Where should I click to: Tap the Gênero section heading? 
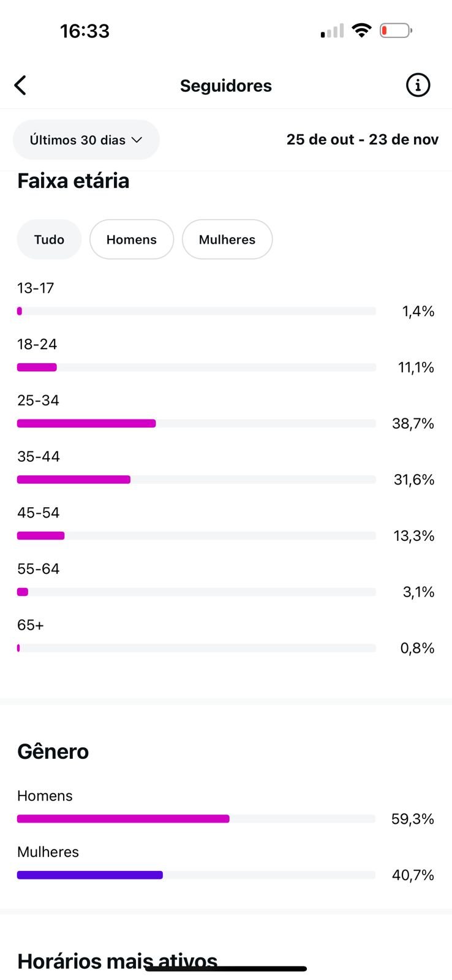tap(53, 752)
